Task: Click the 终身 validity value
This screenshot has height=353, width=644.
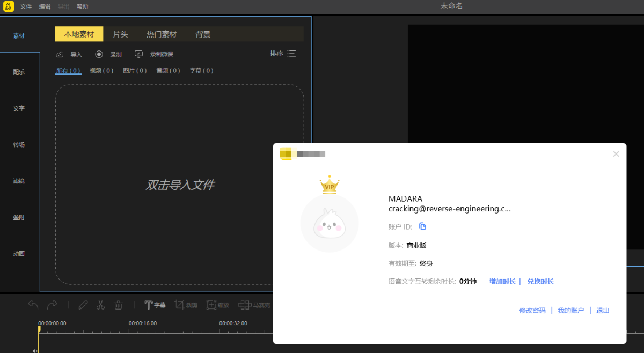Action: 426,263
